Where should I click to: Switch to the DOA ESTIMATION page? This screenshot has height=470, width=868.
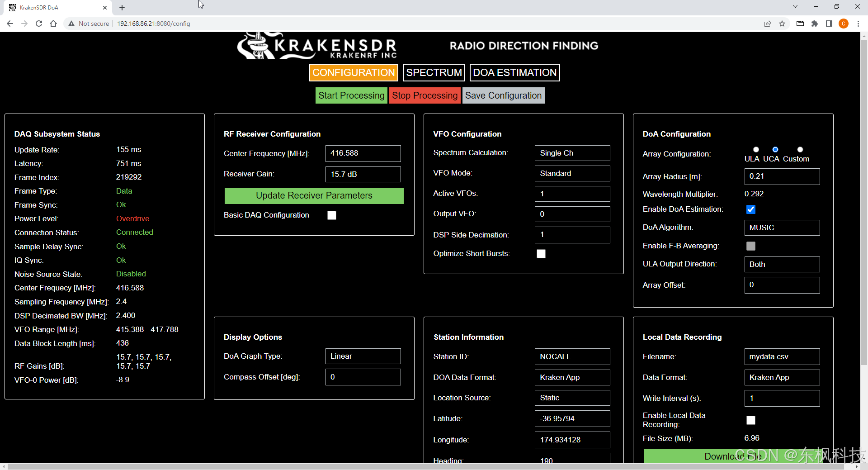click(515, 72)
